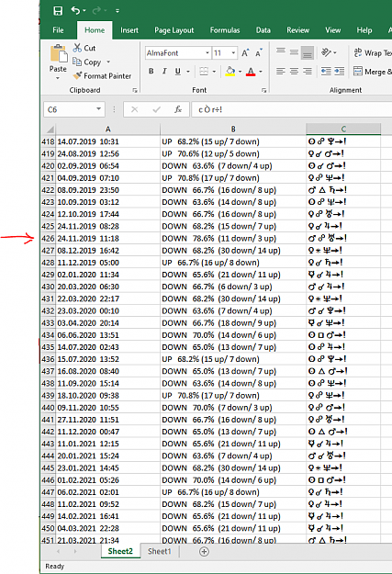The width and height of the screenshot is (392, 574).
Task: Toggle Wrap Text
Action: (x=372, y=52)
